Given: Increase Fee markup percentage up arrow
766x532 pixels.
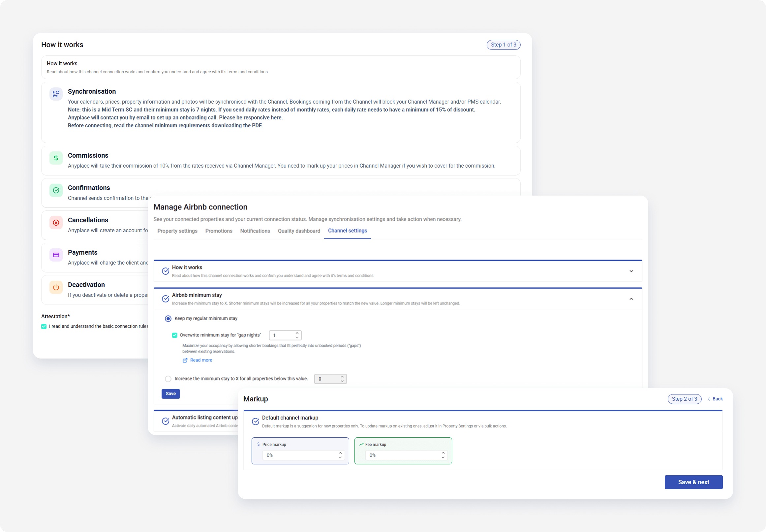Looking at the screenshot, I should (x=443, y=453).
